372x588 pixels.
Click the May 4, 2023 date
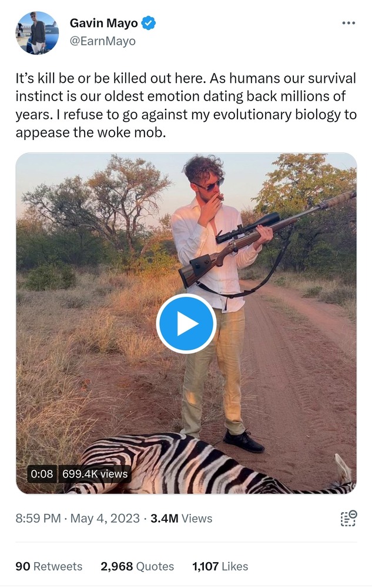[x=105, y=519]
